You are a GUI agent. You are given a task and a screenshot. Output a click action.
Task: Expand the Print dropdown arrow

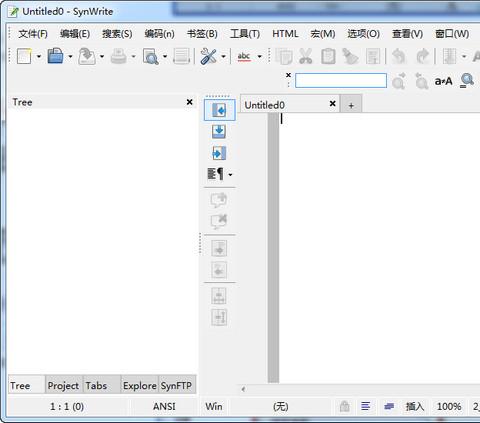click(133, 57)
